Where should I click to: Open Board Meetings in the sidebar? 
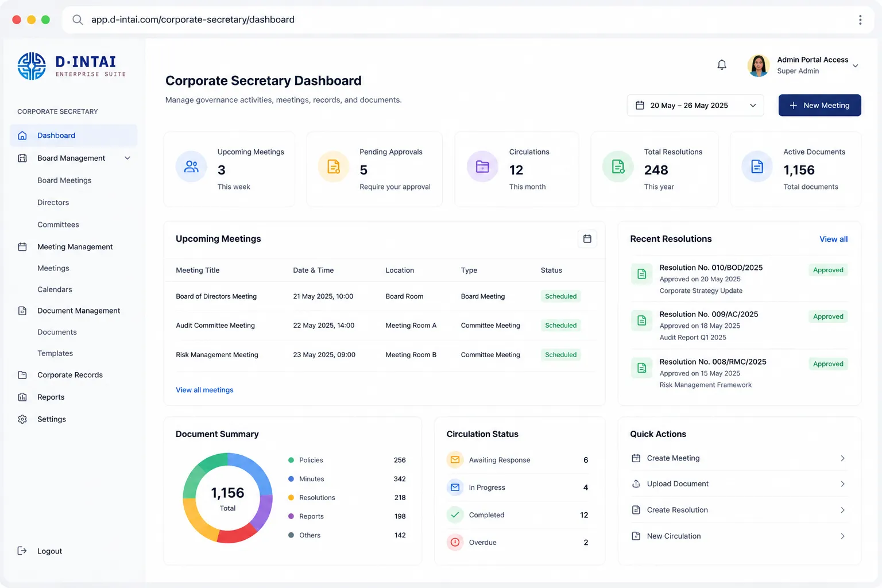point(64,180)
